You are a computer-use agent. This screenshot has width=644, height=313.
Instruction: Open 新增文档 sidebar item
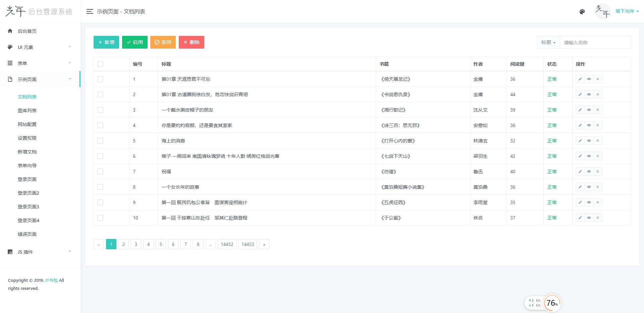tap(27, 152)
